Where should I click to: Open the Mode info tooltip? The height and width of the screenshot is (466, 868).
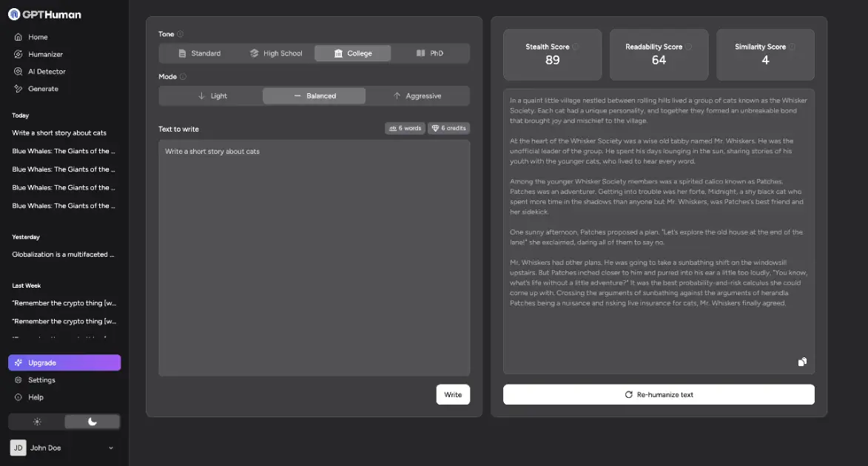tap(183, 76)
